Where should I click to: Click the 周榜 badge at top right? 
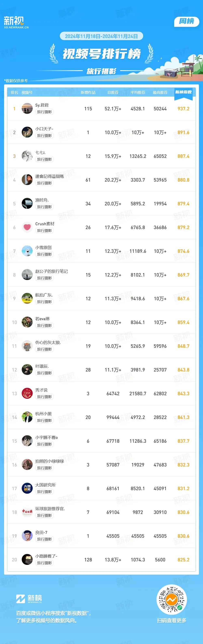tap(187, 21)
